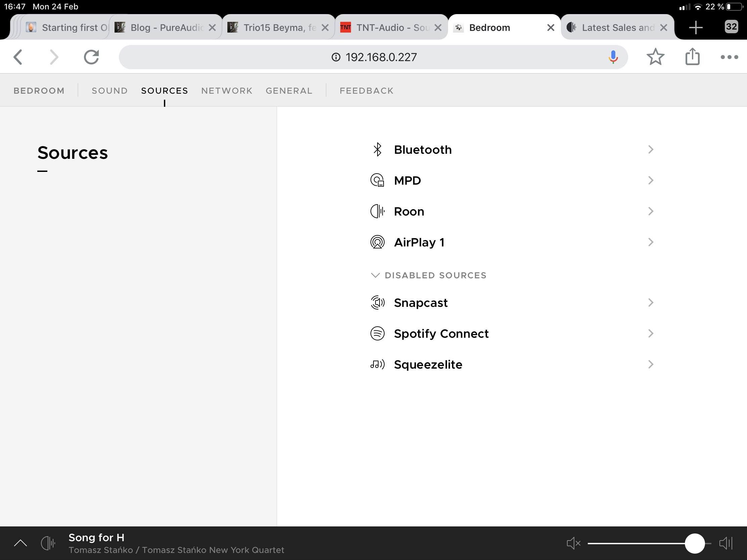Reload the page
This screenshot has height=560, width=747.
[91, 57]
